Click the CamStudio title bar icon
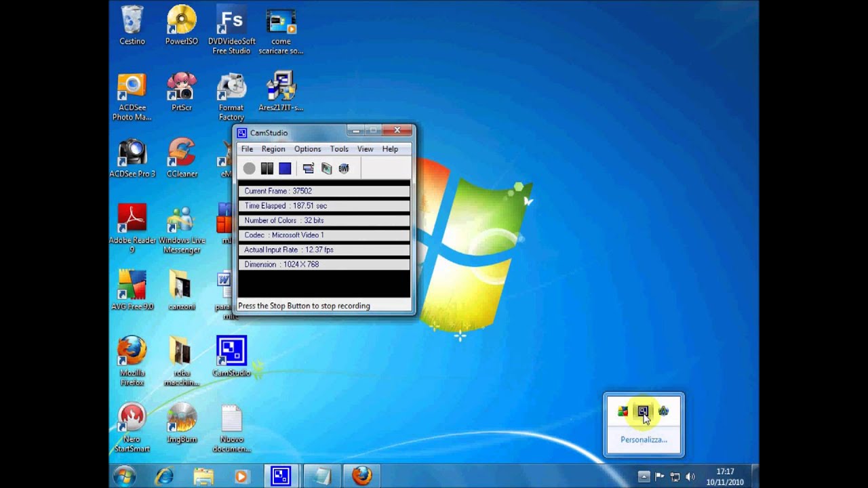The image size is (868, 488). click(x=242, y=133)
